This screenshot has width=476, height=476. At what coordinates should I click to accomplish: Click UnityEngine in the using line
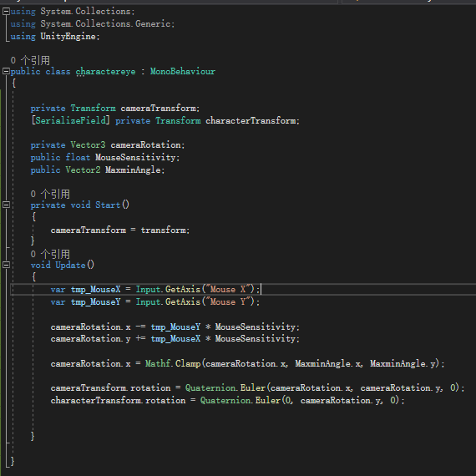[68, 37]
